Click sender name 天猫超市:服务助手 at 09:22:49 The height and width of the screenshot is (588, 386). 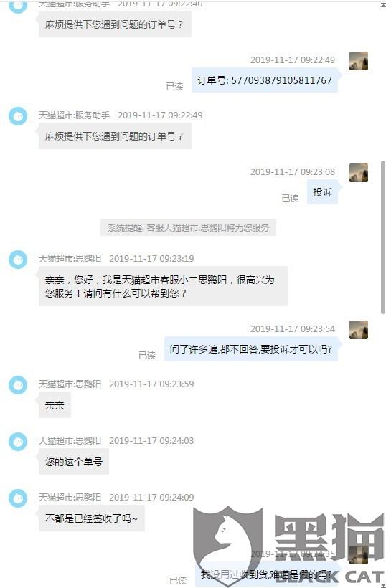click(x=75, y=115)
